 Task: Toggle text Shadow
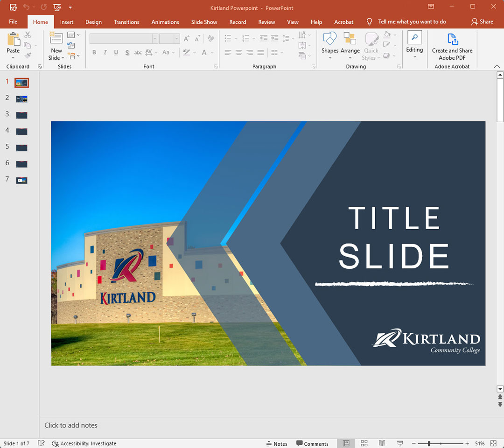127,52
